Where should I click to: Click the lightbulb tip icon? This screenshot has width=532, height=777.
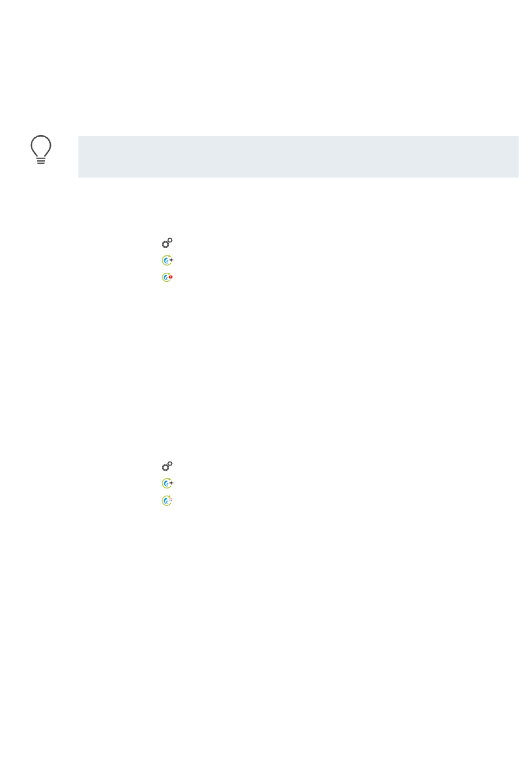[41, 150]
